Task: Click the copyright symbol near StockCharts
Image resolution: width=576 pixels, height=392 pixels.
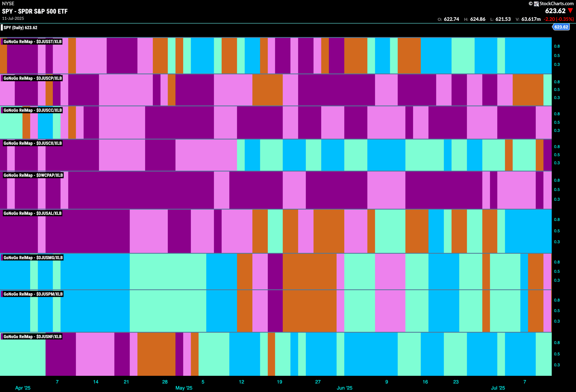Action: click(530, 4)
